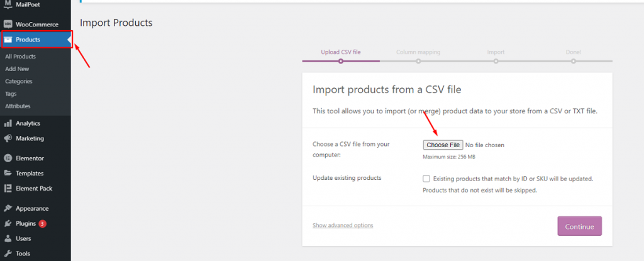This screenshot has width=644, height=261.
Task: Click the Tools wrench icon
Action: pyautogui.click(x=8, y=253)
